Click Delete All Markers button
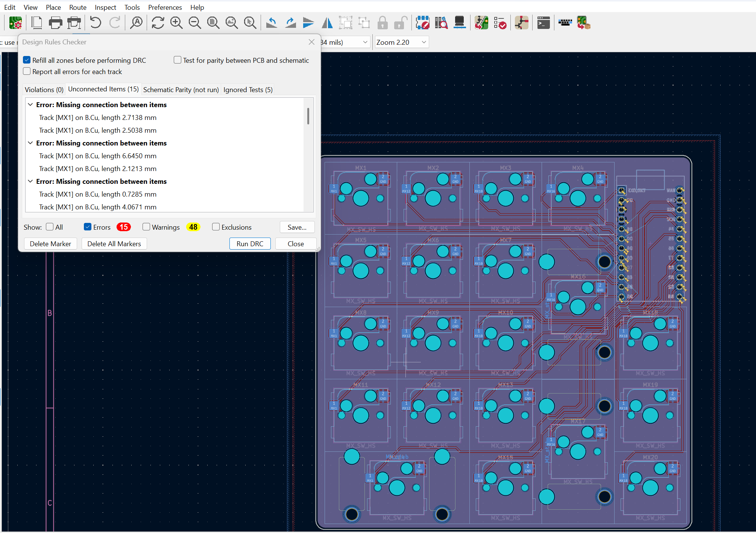The image size is (756, 533). click(114, 244)
